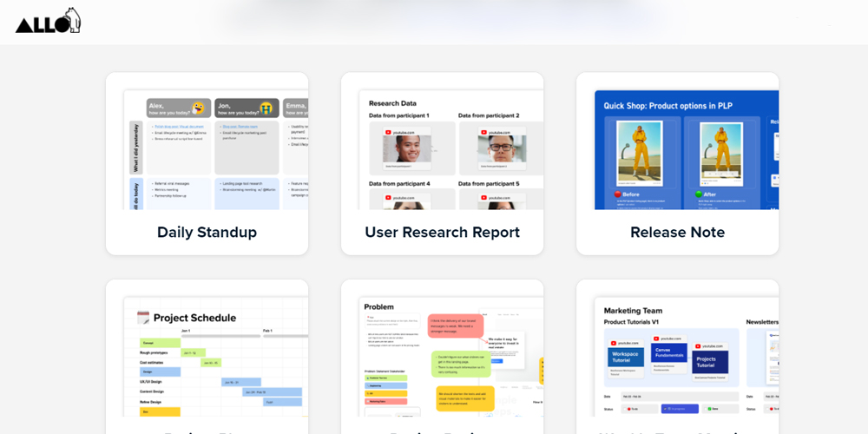Click the pink sticky note in Problem card
Screen dimensions: 868x434
click(x=456, y=326)
